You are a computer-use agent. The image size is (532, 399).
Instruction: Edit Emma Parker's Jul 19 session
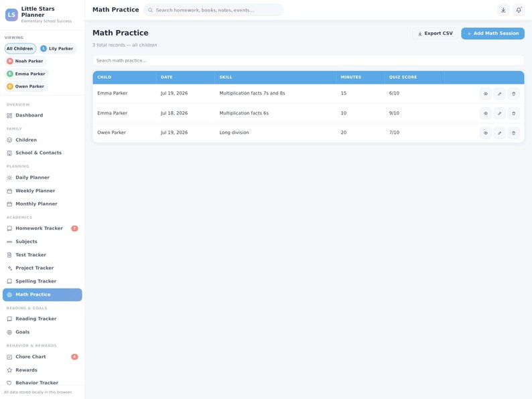[499, 94]
